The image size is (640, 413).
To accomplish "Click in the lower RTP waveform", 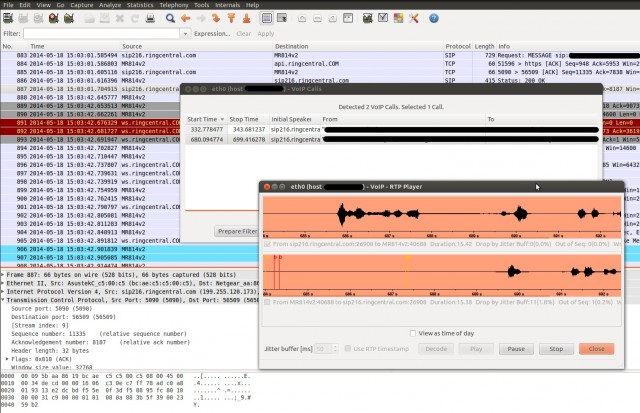I will pyautogui.click(x=442, y=275).
